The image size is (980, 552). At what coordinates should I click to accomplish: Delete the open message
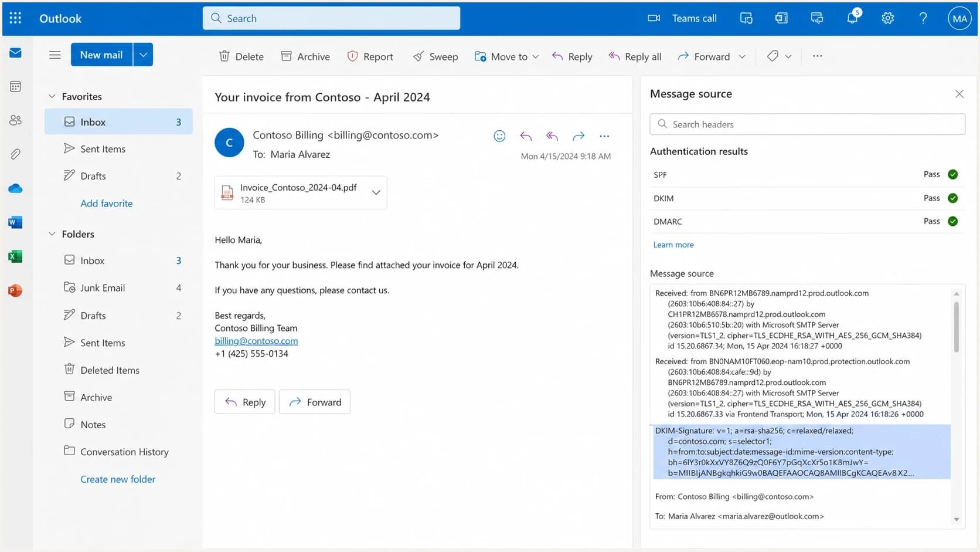241,56
